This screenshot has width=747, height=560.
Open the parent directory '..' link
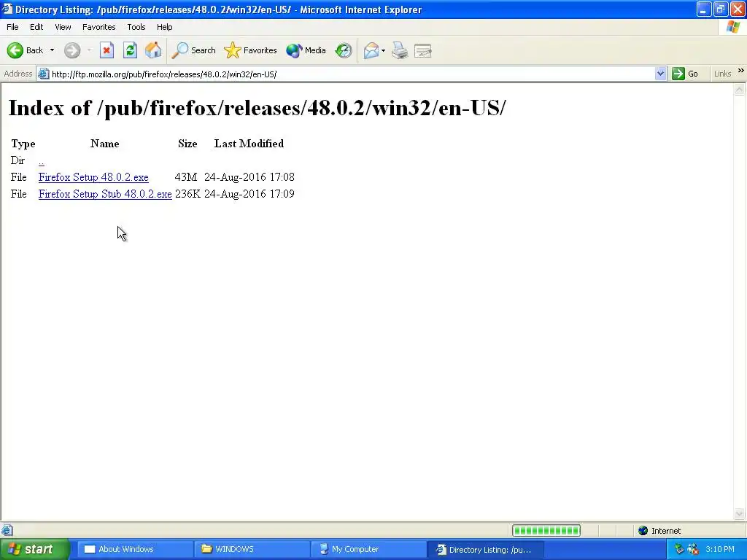[x=42, y=161]
